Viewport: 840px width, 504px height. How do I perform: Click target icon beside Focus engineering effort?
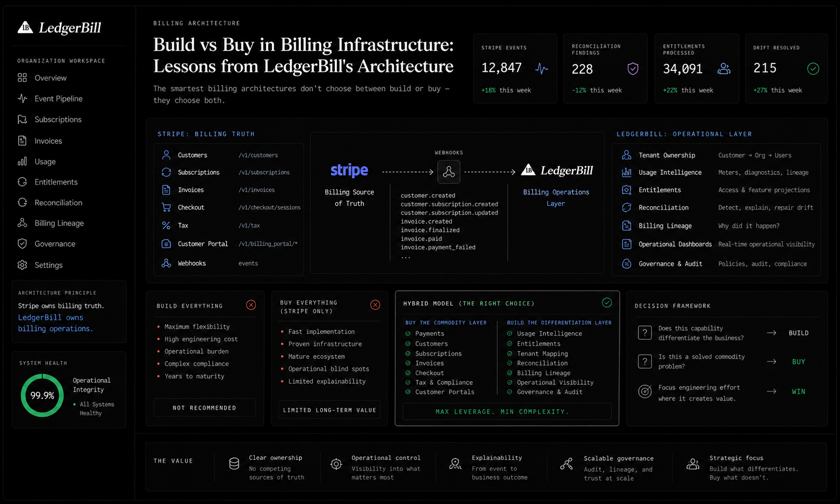point(644,391)
